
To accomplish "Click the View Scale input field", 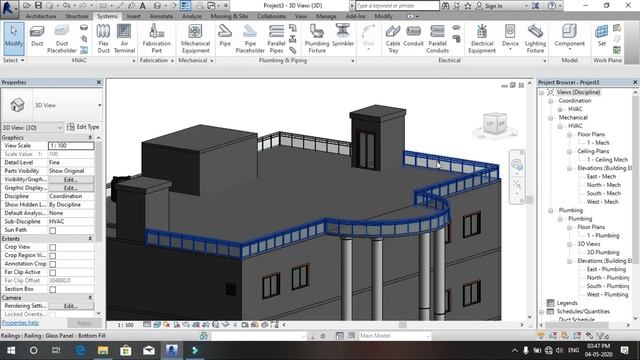I will coord(71,146).
